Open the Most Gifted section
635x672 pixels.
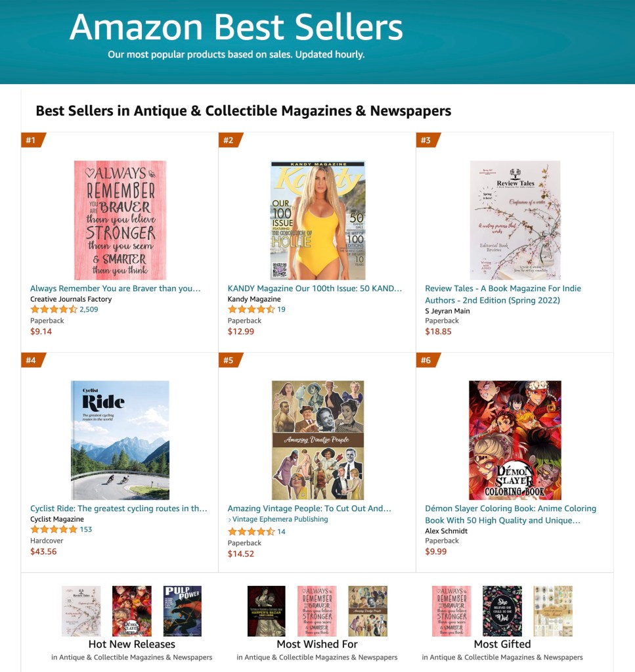tap(502, 644)
